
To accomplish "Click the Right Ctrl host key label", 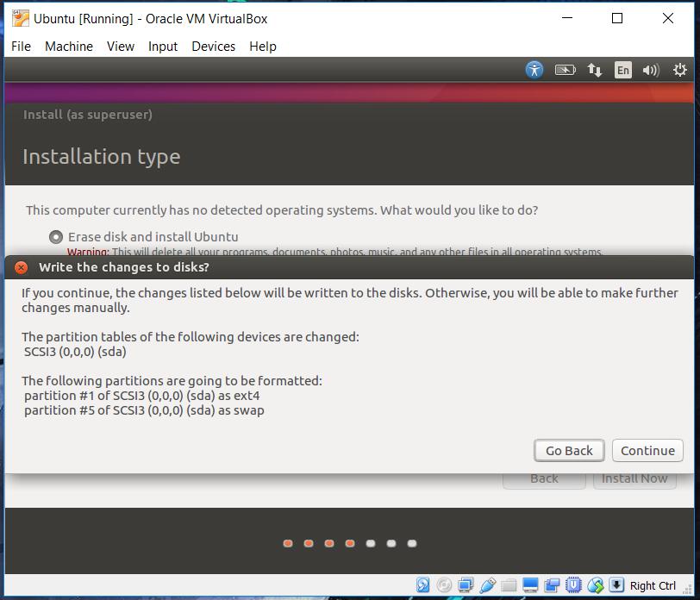I will coord(653,585).
